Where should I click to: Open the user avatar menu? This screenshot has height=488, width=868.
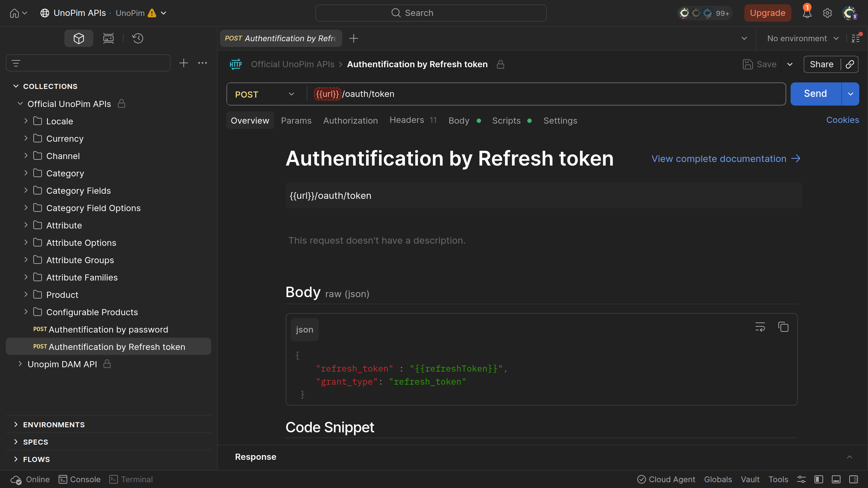pyautogui.click(x=850, y=13)
